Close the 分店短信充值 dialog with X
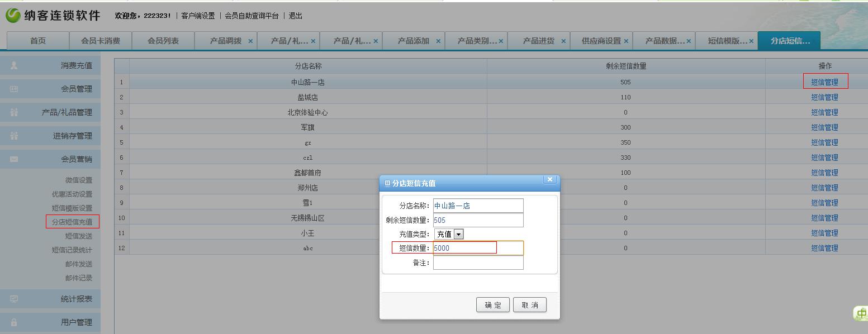 point(550,180)
